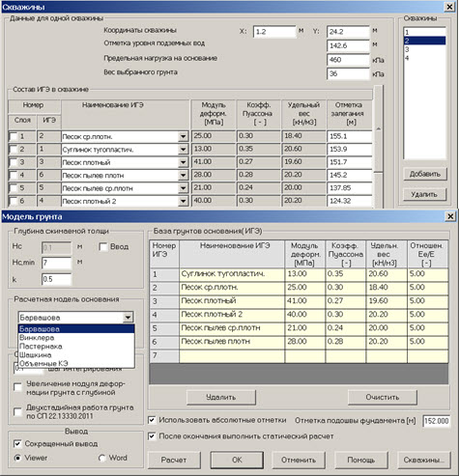The height and width of the screenshot is (476, 459).
Task: Select the Viewer radio button
Action: point(17,458)
